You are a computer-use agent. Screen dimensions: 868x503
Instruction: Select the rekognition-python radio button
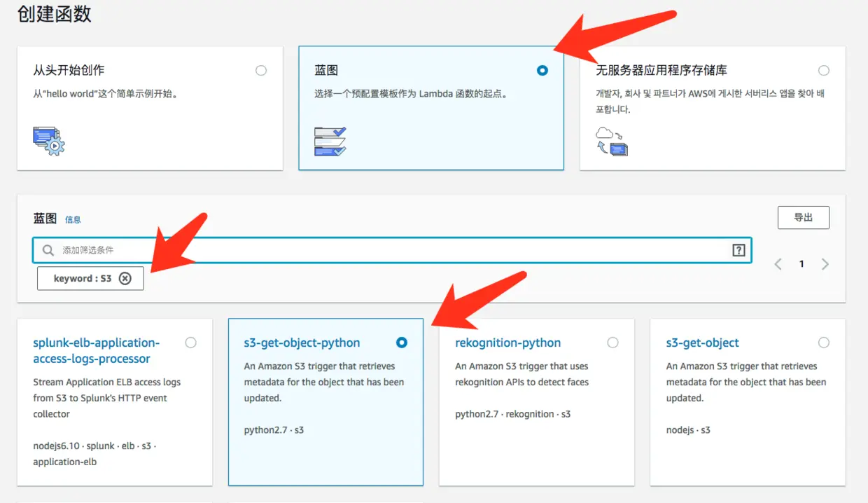click(612, 343)
